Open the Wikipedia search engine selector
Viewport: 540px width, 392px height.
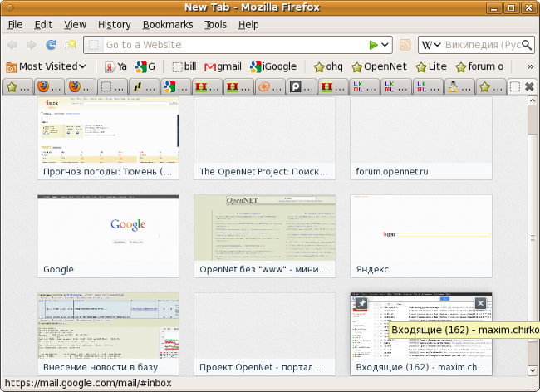430,45
